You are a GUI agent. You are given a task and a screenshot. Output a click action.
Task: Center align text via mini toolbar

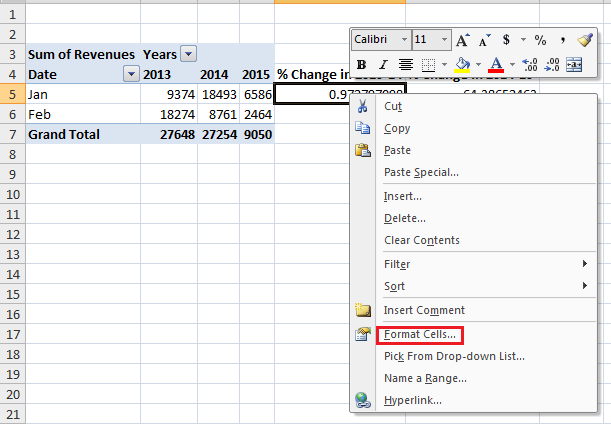pos(406,65)
